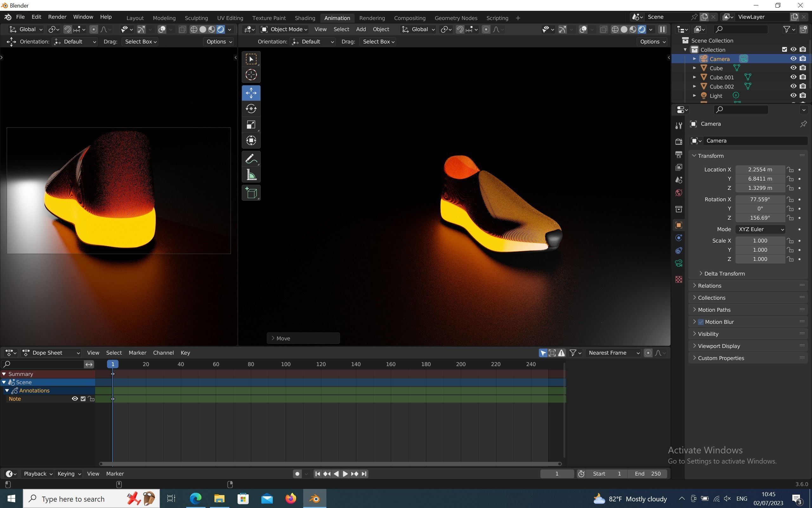Expand the Custom Properties panel
812x508 pixels.
point(748,358)
